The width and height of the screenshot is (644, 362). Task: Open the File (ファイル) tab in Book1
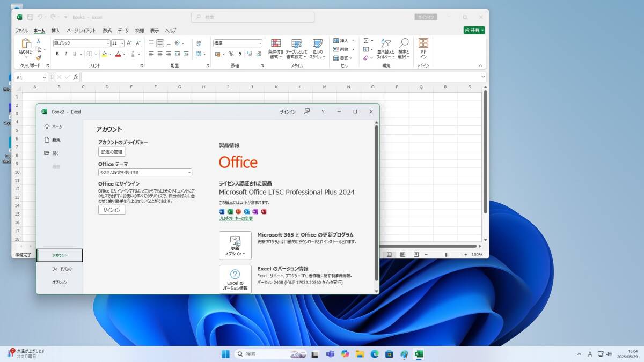point(21,31)
